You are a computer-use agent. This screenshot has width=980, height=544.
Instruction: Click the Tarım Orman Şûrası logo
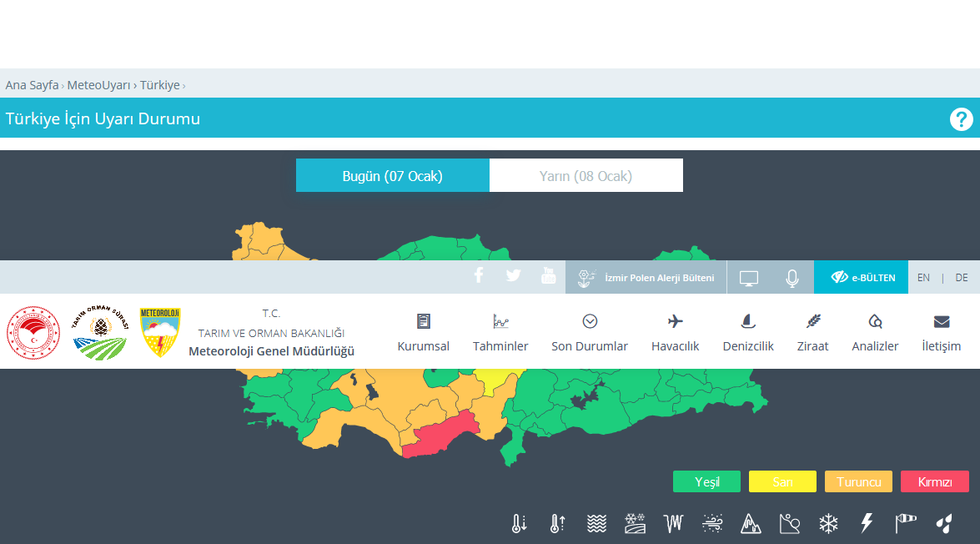(100, 333)
